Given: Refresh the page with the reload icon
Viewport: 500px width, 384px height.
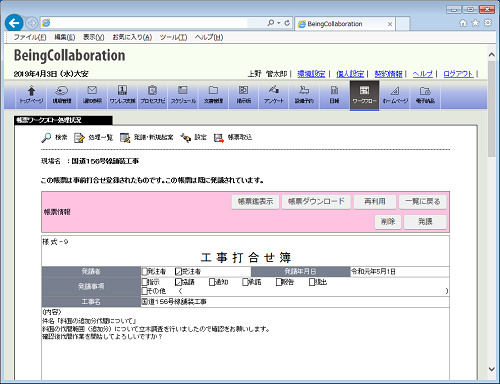Looking at the screenshot, I should [287, 23].
